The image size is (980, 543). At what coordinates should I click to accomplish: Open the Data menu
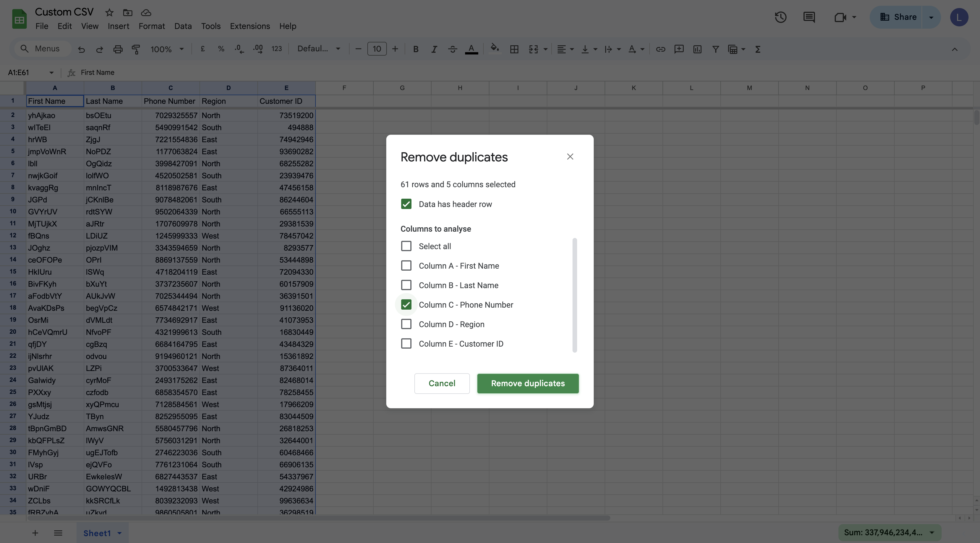coord(183,26)
